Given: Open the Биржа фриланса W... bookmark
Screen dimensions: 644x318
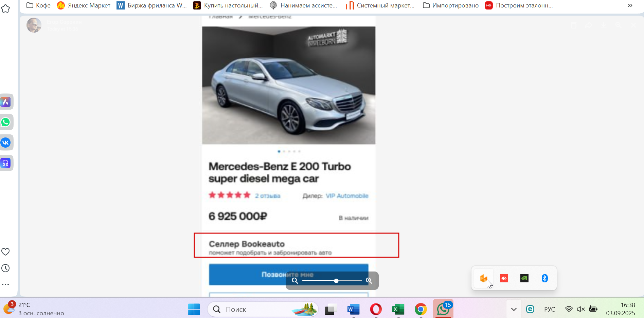Looking at the screenshot, I should (x=152, y=5).
